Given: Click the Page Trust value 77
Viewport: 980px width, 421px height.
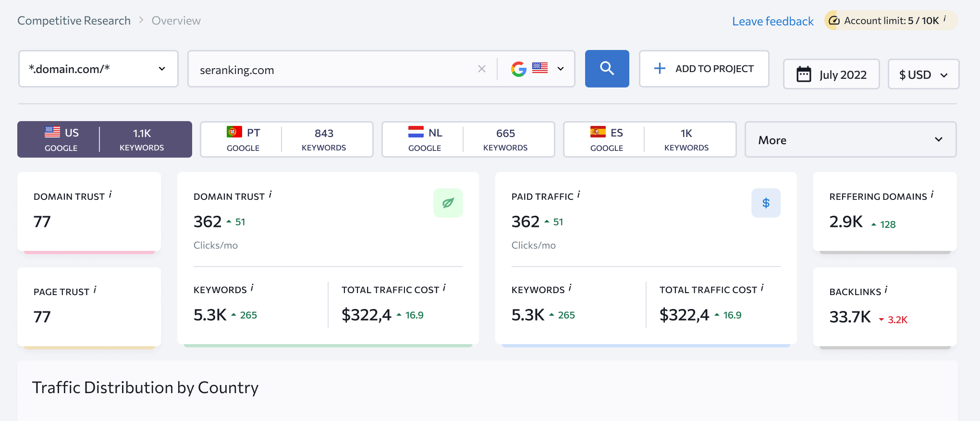Looking at the screenshot, I should point(42,317).
